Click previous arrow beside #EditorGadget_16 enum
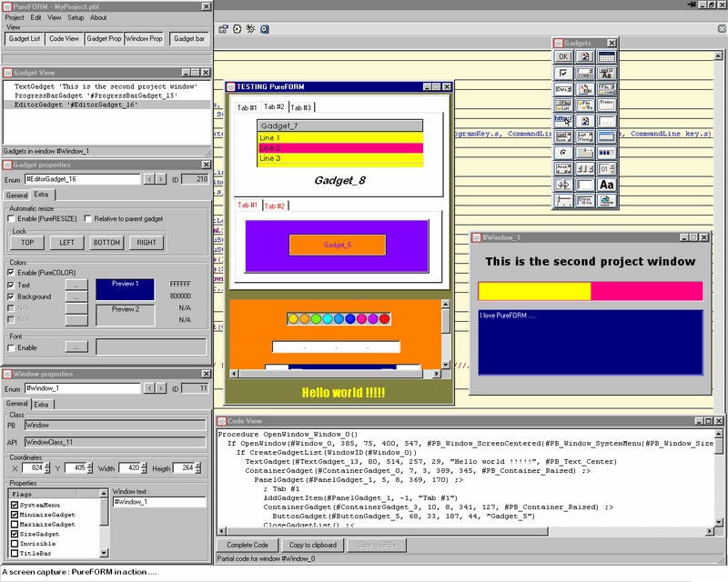The image size is (728, 582). coord(149,178)
